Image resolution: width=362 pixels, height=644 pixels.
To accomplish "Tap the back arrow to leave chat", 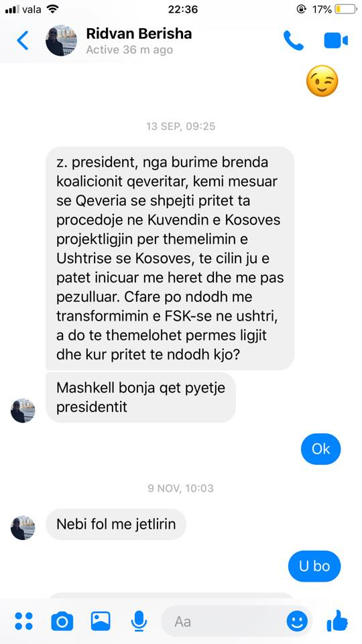I will (x=23, y=41).
